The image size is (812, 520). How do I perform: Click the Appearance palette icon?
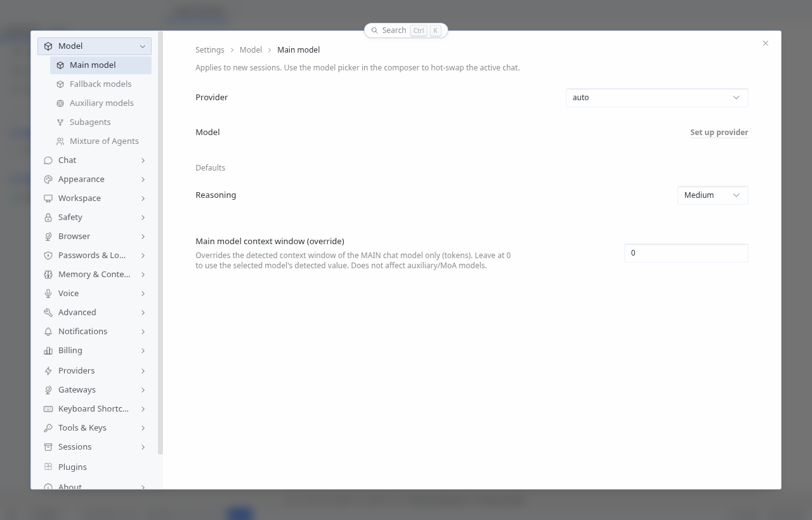pyautogui.click(x=48, y=179)
